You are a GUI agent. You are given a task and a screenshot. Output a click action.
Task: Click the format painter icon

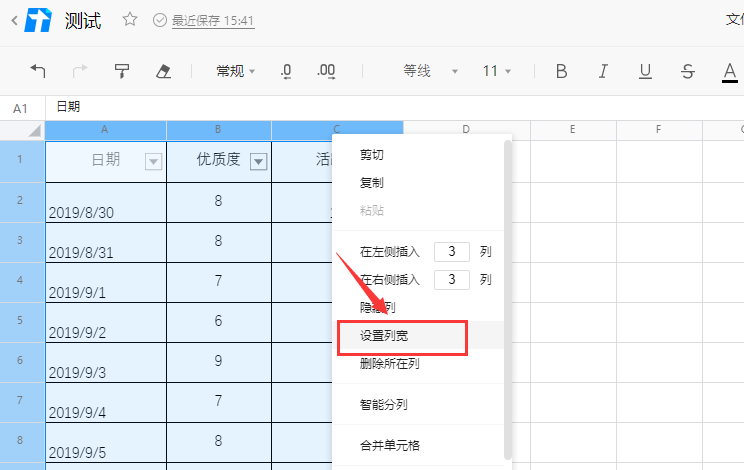[122, 71]
